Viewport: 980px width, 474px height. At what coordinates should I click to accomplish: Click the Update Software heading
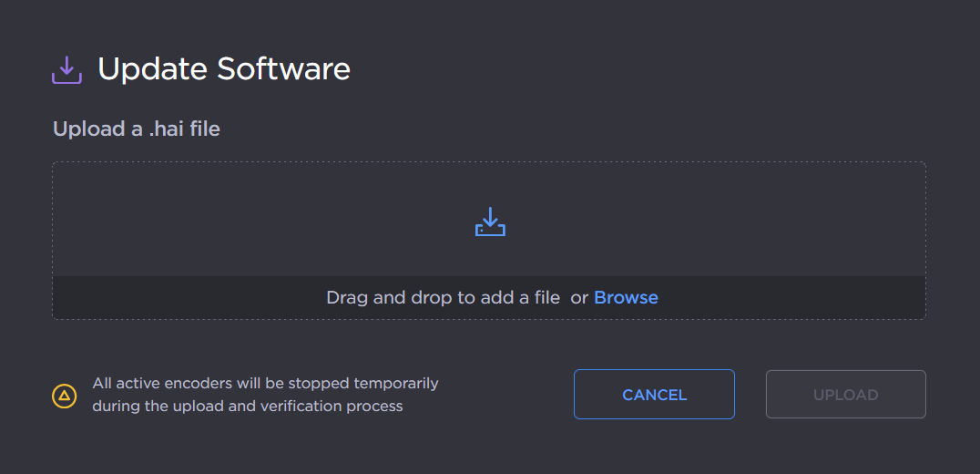(x=223, y=69)
